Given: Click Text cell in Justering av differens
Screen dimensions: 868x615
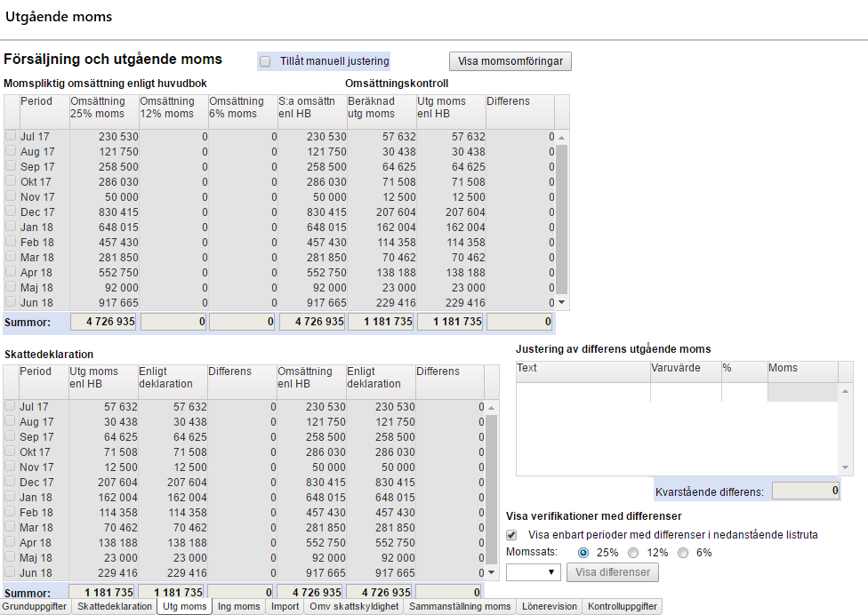Looking at the screenshot, I should 583,392.
